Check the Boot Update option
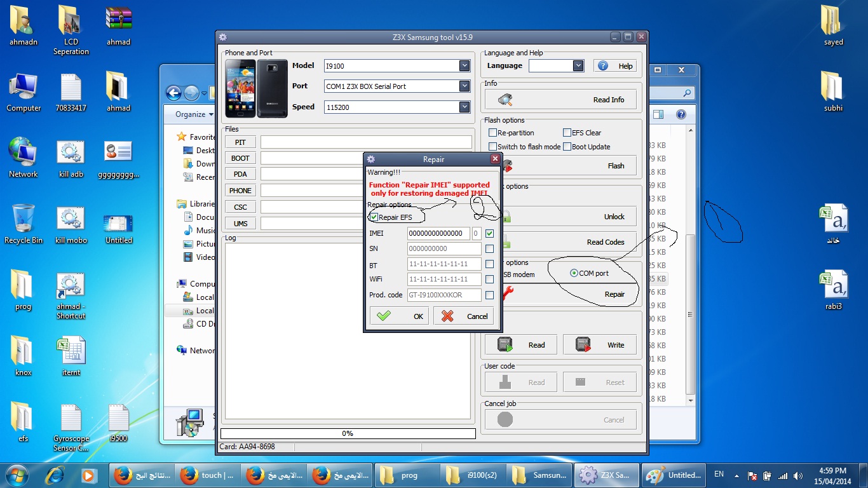The image size is (868, 488). [567, 147]
